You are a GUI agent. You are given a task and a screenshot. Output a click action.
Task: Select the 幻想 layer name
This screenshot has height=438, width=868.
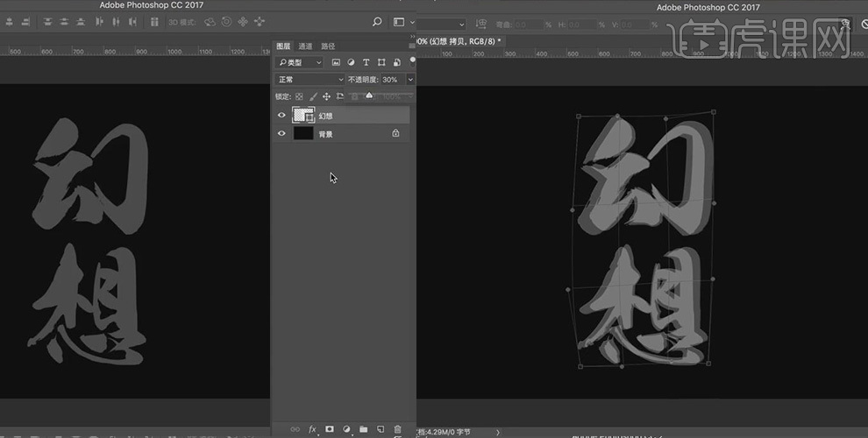pyautogui.click(x=325, y=116)
